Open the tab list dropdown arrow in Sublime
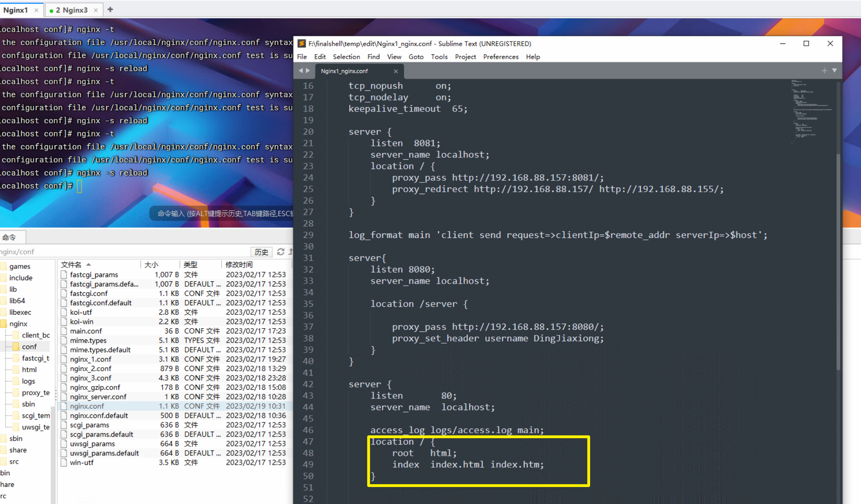The height and width of the screenshot is (504, 861). click(834, 70)
